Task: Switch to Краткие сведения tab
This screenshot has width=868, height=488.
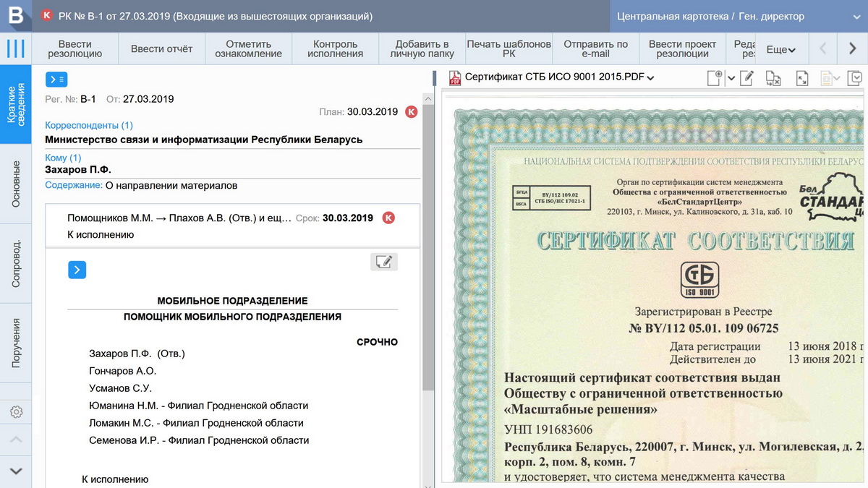Action: pos(16,105)
